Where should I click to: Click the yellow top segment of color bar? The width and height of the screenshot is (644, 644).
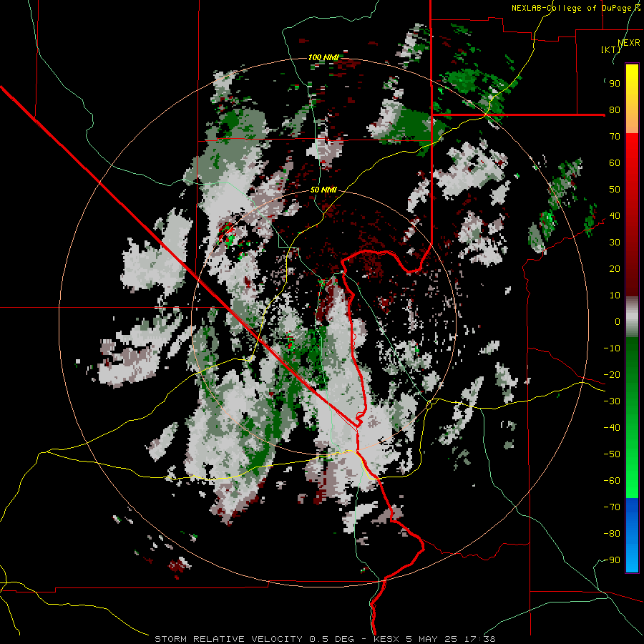point(632,87)
